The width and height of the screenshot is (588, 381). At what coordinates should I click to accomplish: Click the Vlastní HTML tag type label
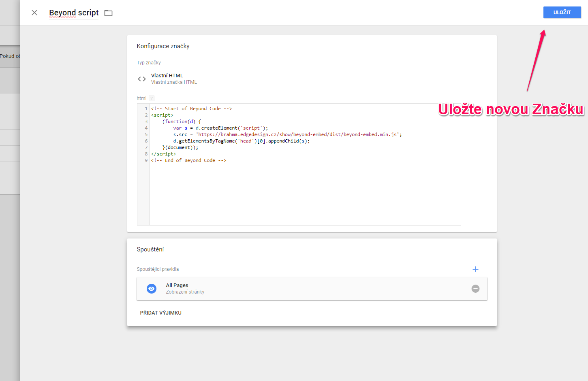(x=167, y=76)
